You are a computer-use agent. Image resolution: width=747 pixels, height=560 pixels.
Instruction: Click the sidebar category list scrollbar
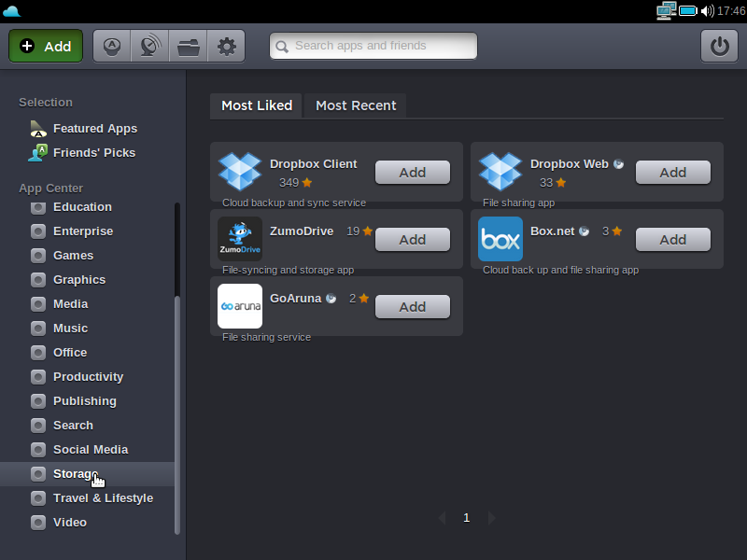[176, 411]
